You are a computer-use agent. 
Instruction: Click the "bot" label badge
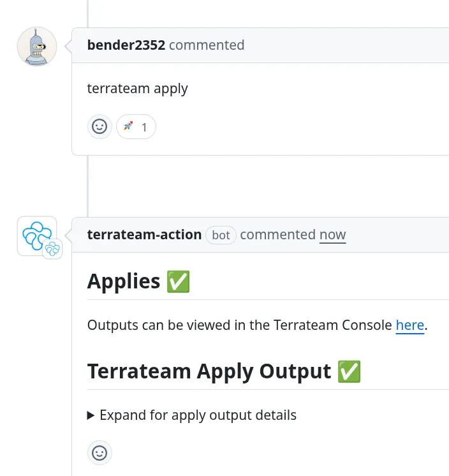221,235
